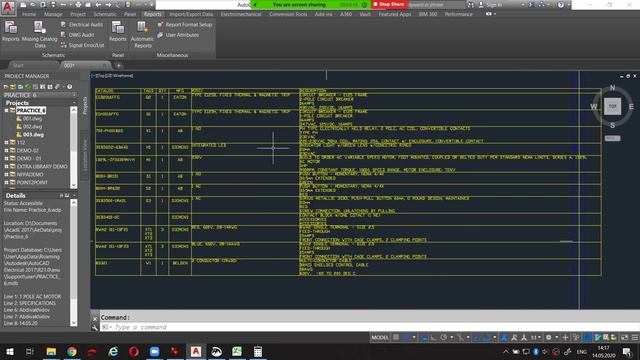
Task: Click the TOP face of the ViewCube
Action: point(612,107)
